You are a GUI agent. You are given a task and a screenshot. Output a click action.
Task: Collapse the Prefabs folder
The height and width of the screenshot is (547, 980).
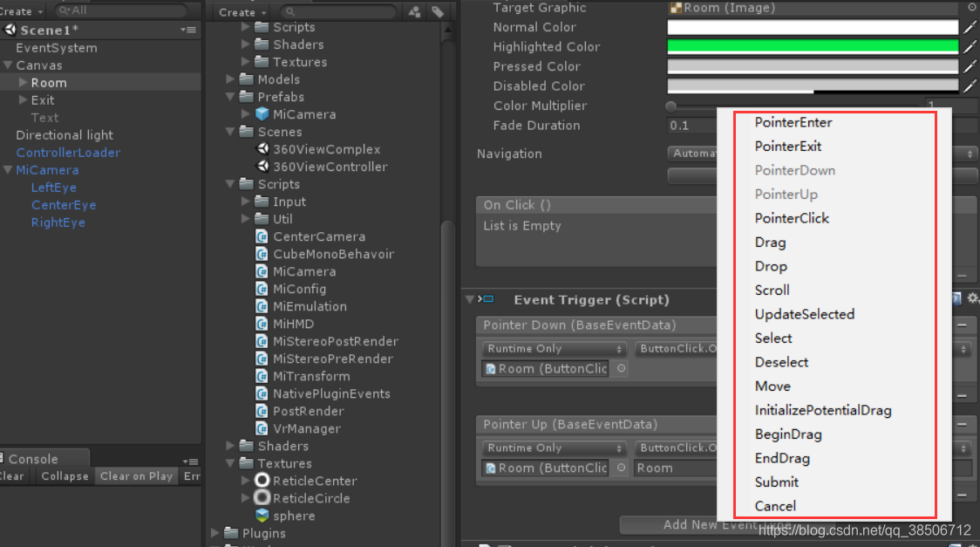click(x=230, y=97)
